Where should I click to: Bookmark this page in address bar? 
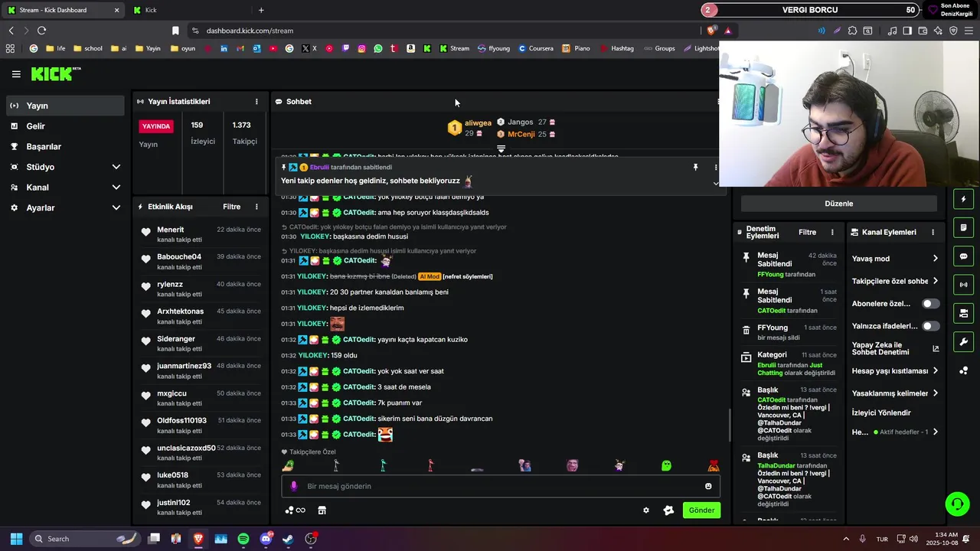[175, 31]
